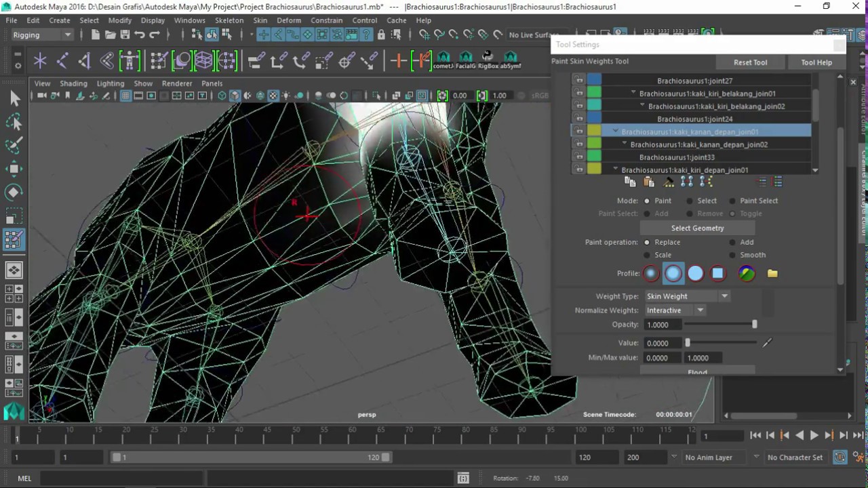Activate the Lasso select tool
Image resolution: width=868 pixels, height=488 pixels.
click(14, 123)
